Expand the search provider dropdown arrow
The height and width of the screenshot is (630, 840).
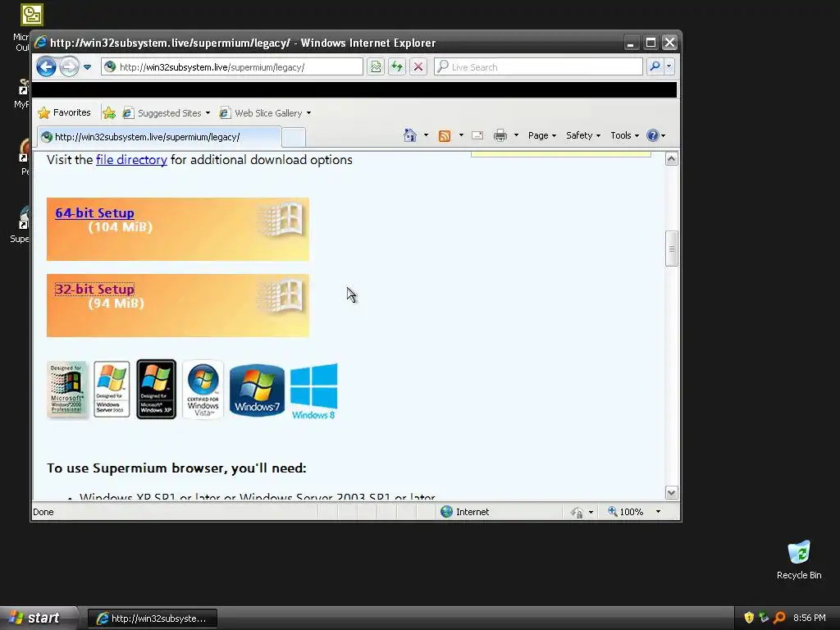point(669,66)
